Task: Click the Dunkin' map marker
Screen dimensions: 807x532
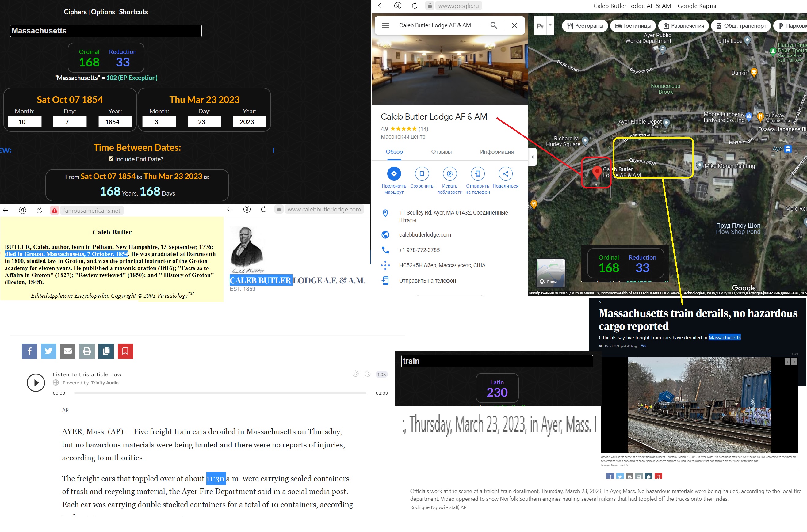Action: [754, 72]
